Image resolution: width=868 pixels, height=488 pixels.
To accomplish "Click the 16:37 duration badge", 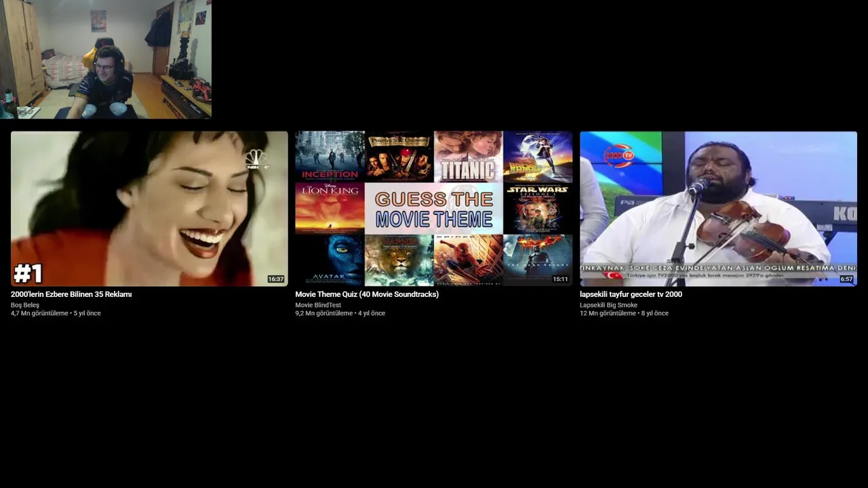I will pyautogui.click(x=276, y=279).
